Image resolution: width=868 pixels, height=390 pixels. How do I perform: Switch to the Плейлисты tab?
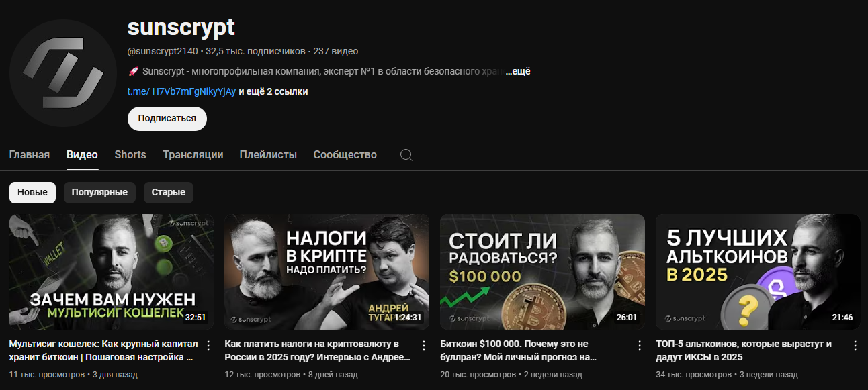click(x=268, y=155)
